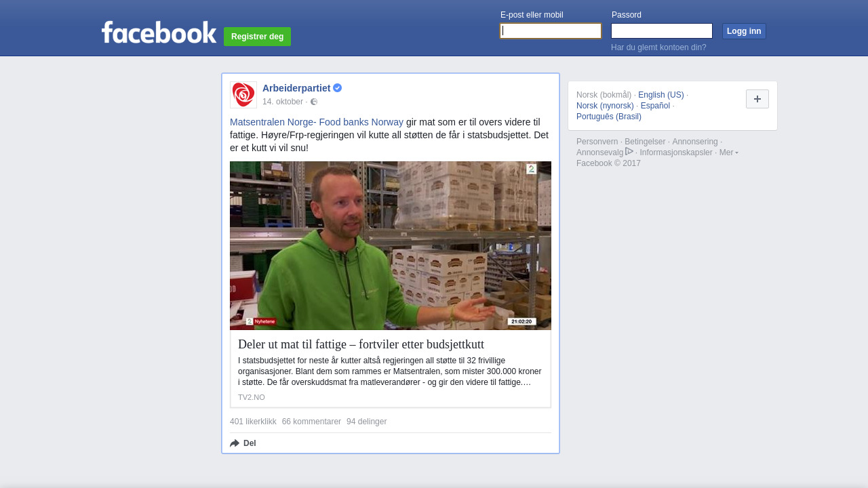This screenshot has height=488, width=868.
Task: View the 66 kommentarer
Action: pos(311,422)
